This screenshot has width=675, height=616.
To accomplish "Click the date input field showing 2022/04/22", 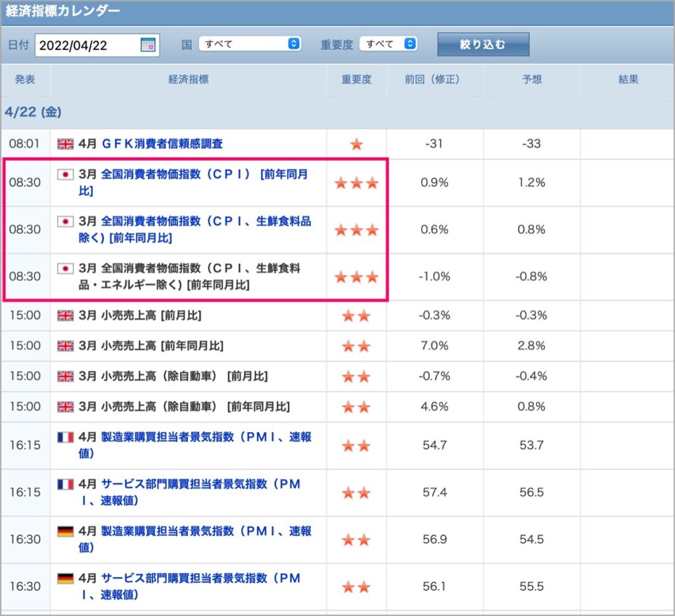I will (98, 45).
